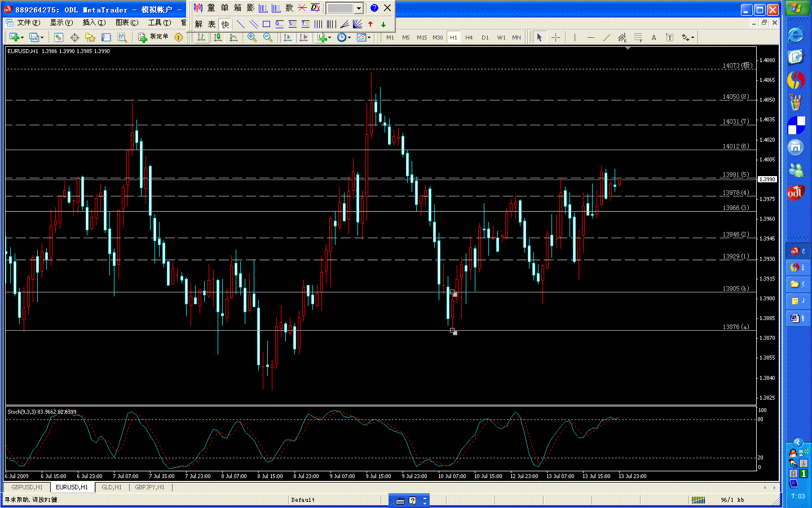Click the candlestick icon in floating toolbar
812x508 pixels.
click(x=198, y=8)
